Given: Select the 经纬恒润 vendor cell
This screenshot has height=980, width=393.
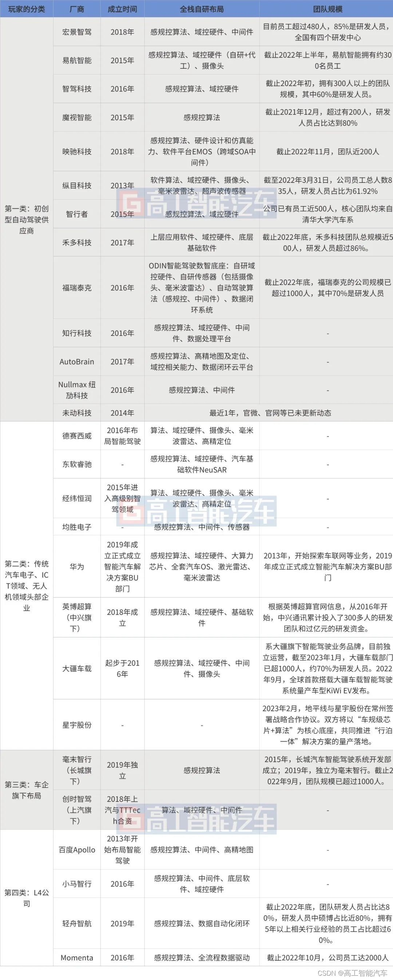Looking at the screenshot, I should coord(77,498).
